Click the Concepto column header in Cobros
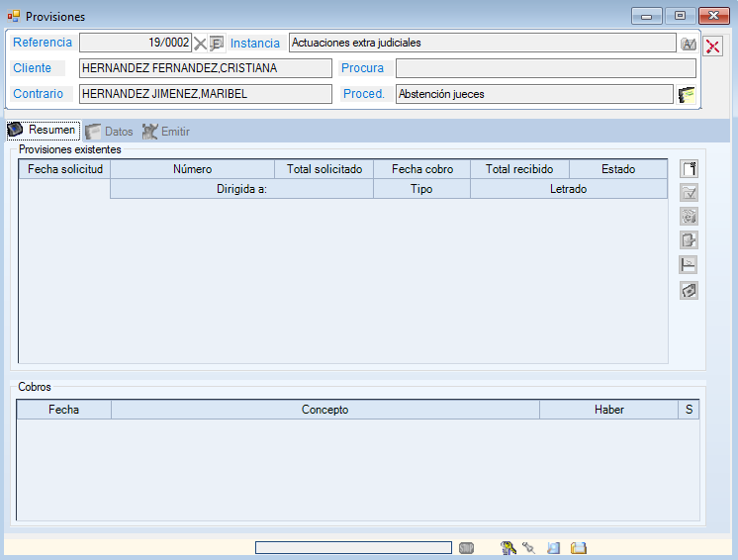 point(324,410)
